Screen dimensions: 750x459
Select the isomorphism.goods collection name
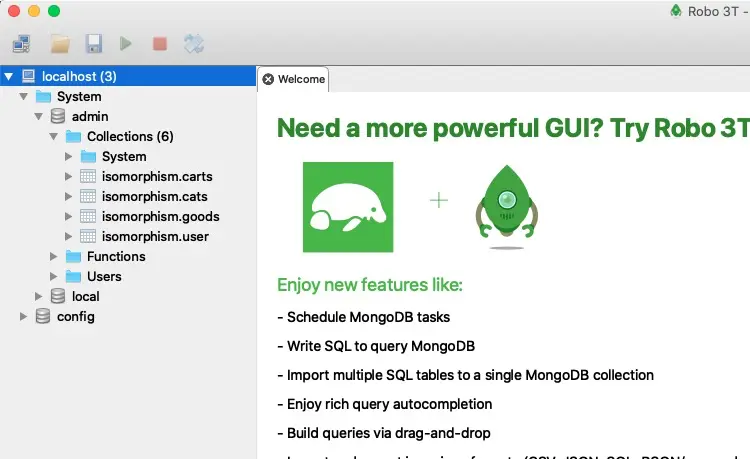coord(161,217)
